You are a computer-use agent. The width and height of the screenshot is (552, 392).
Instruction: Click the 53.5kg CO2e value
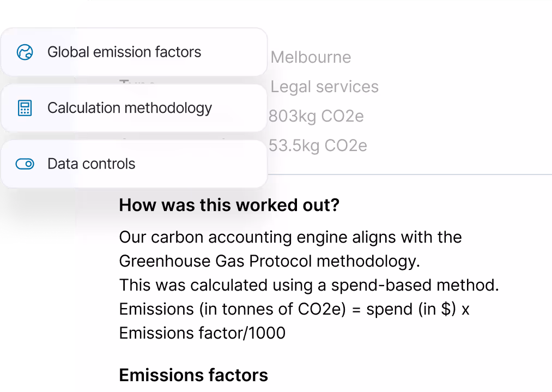click(318, 146)
